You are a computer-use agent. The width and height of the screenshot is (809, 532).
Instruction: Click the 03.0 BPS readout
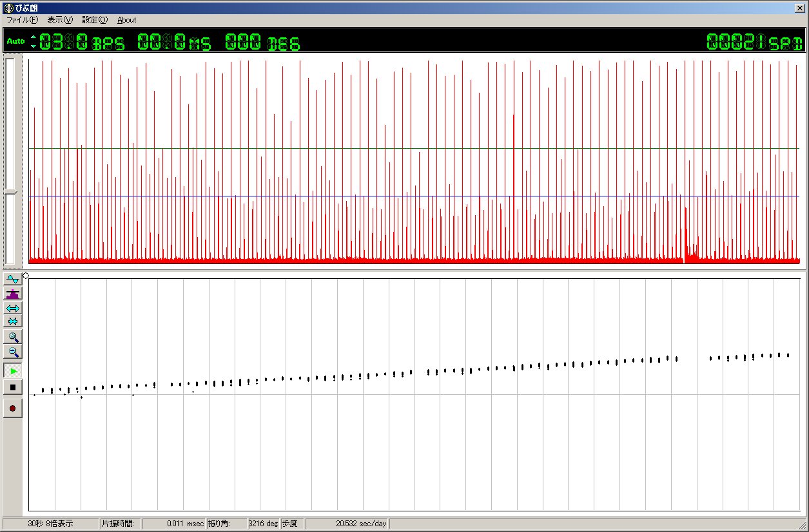coord(82,43)
